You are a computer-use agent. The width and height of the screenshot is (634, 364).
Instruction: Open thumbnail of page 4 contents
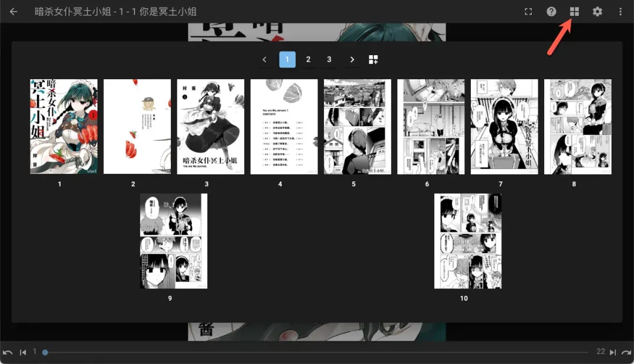(284, 127)
